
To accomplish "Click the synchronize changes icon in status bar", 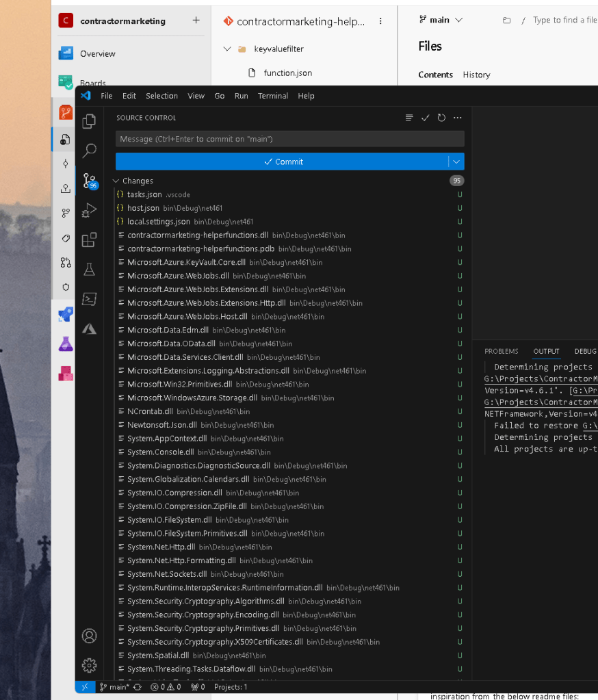I will (138, 687).
